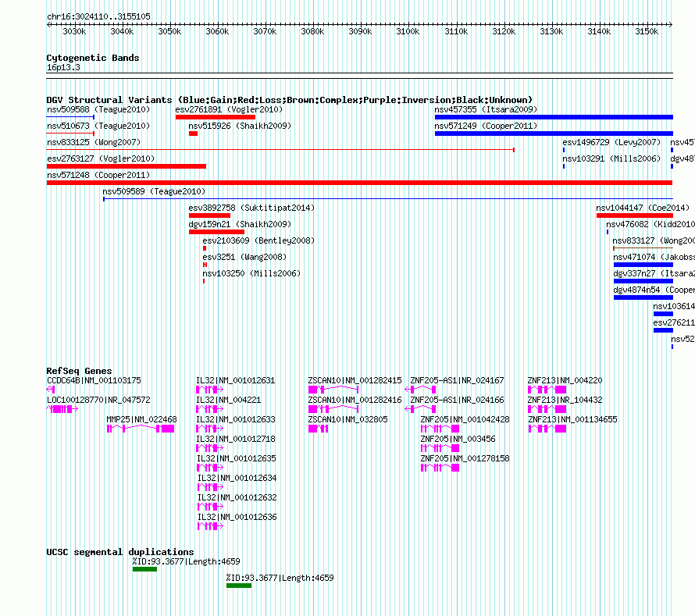Click the esv3892758 (Suktitipat2014) label
This screenshot has width=695, height=616.
pos(251,208)
